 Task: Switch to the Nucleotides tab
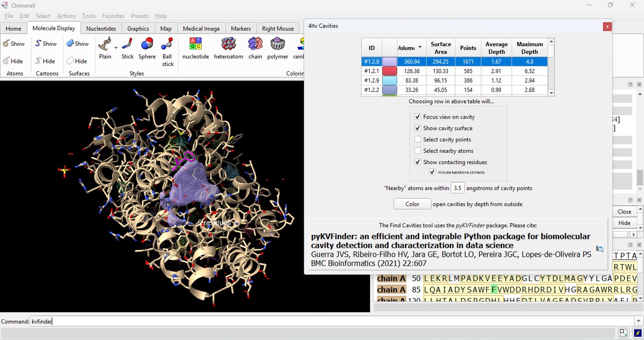101,29
